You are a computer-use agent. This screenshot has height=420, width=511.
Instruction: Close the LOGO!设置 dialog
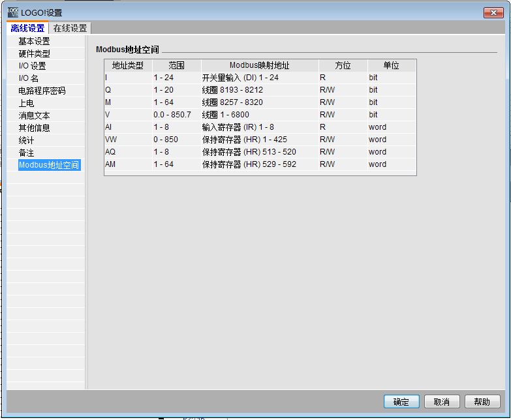click(493, 12)
